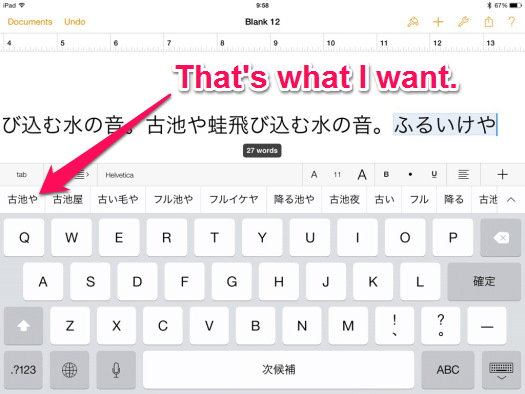525x394 pixels.
Task: Choose candidate フル
Action: click(419, 200)
